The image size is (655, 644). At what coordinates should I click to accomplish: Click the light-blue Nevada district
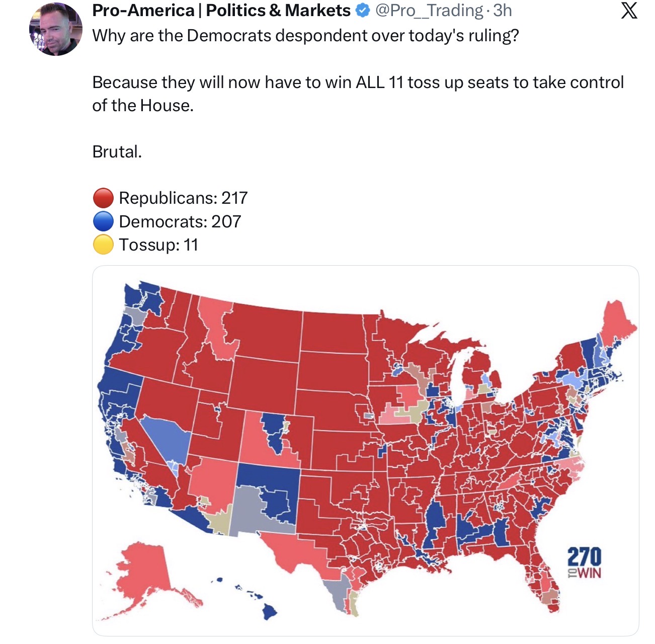(166, 438)
